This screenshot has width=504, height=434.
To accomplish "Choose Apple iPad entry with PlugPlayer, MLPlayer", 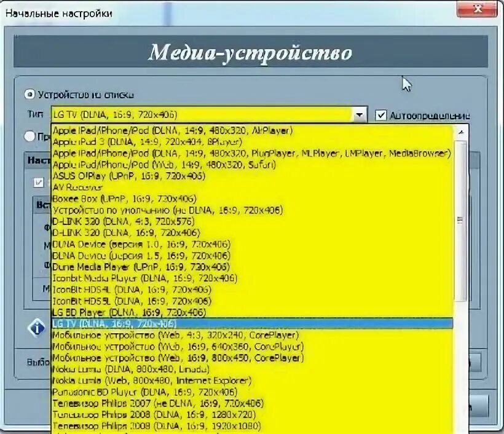I will [252, 153].
